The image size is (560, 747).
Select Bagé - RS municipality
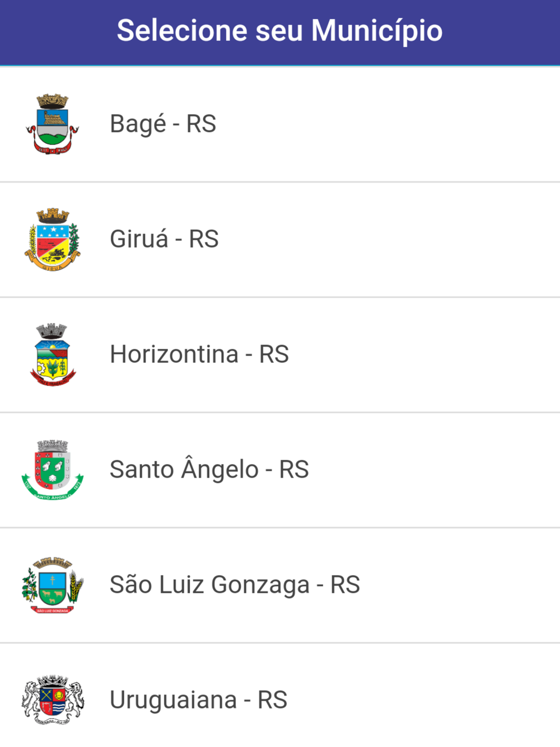163,124
